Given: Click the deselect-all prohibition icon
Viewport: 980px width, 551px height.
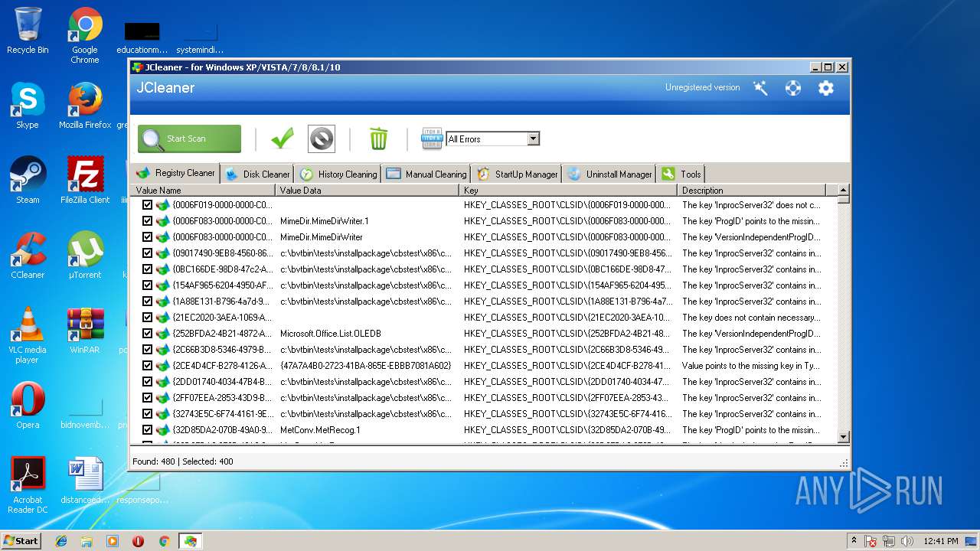Looking at the screenshot, I should point(322,139).
